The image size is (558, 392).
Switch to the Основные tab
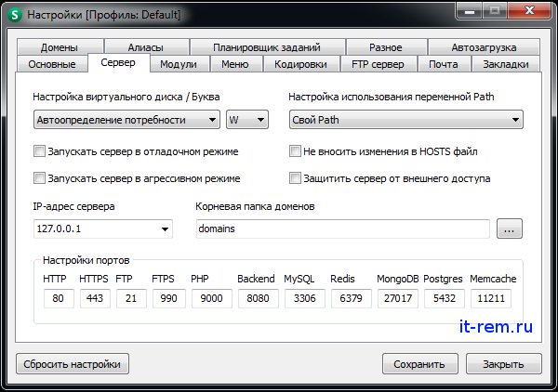(x=52, y=64)
